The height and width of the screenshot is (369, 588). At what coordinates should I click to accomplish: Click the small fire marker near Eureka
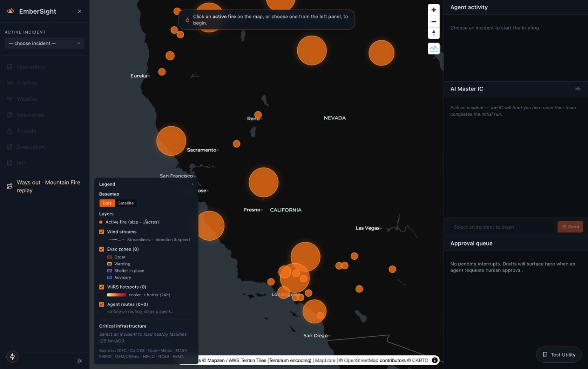tap(162, 72)
